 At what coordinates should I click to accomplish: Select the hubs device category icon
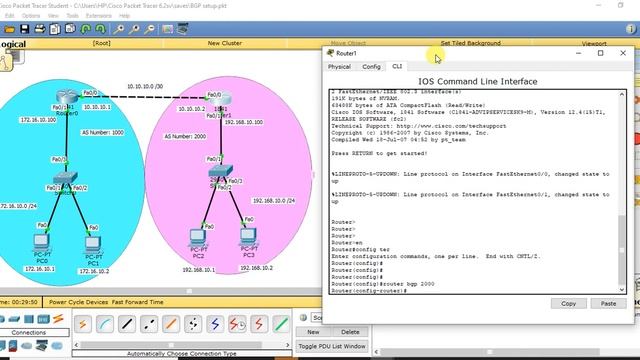(x=29, y=319)
